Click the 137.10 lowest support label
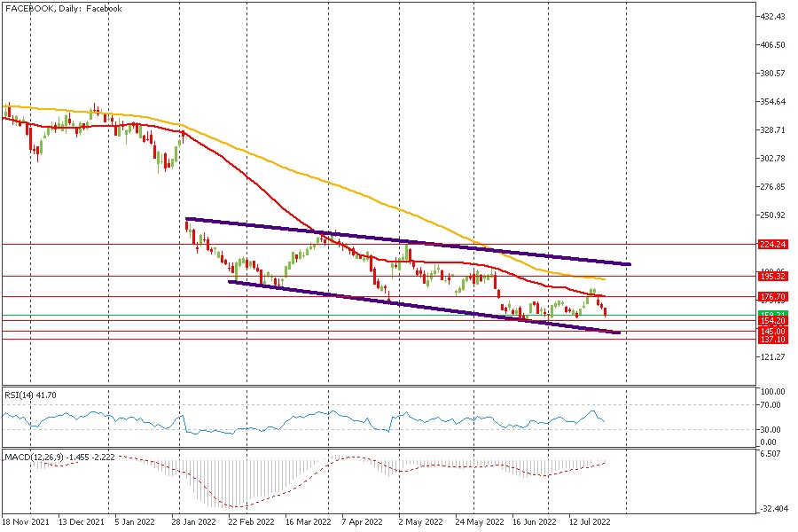Image resolution: width=798 pixels, height=532 pixels. click(x=773, y=340)
